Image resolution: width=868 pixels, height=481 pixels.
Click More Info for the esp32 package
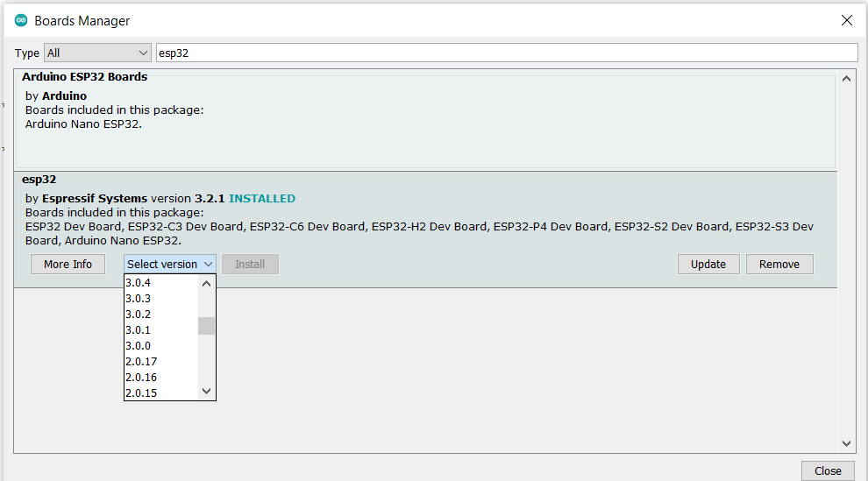tap(68, 265)
